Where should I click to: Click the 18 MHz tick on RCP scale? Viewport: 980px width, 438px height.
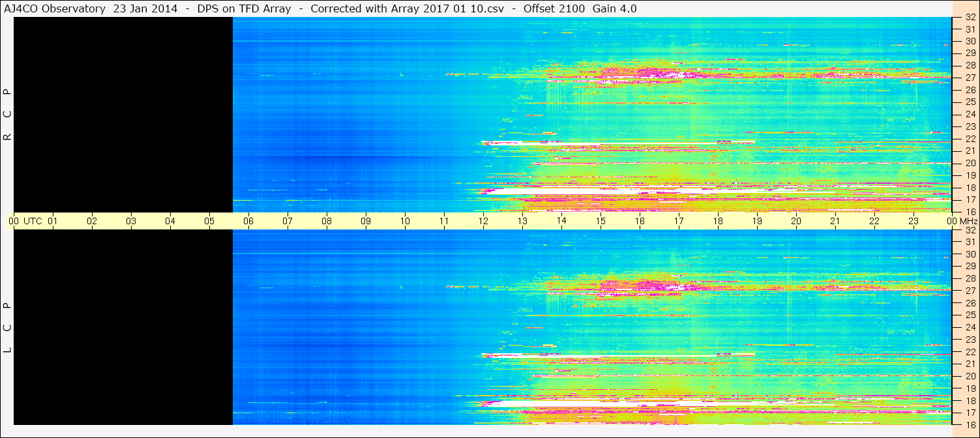click(970, 188)
